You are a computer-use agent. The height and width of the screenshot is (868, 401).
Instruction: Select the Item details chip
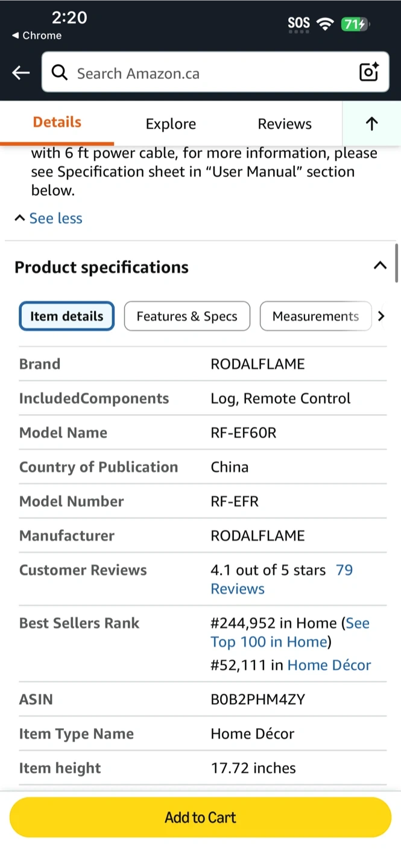67,316
